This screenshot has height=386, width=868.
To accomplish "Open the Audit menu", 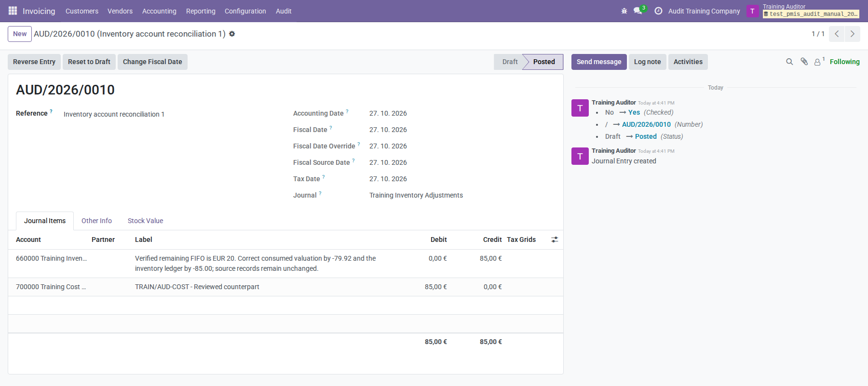I will (284, 11).
